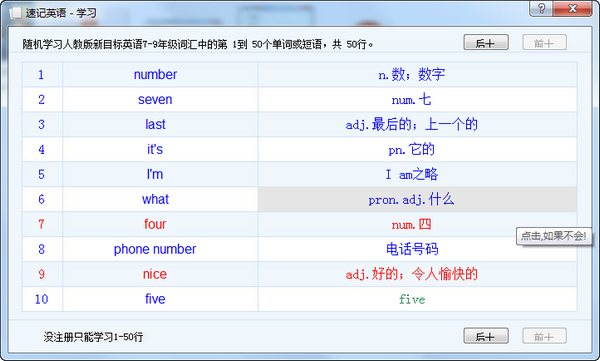Click row number 5

(x=41, y=174)
